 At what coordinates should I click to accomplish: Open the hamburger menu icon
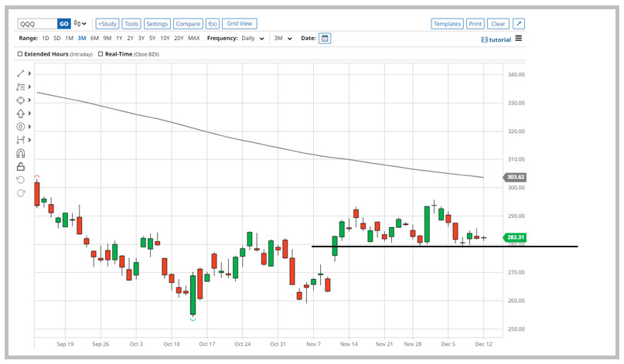point(518,39)
